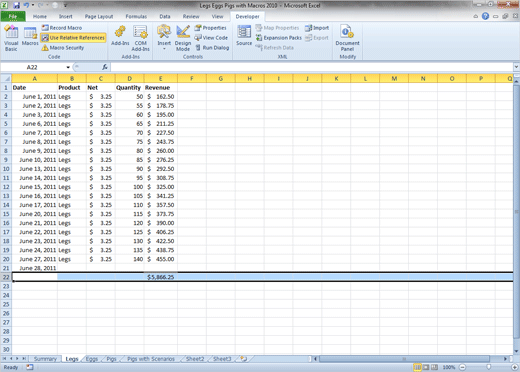Open control Properties
The width and height of the screenshot is (520, 372).
click(211, 28)
